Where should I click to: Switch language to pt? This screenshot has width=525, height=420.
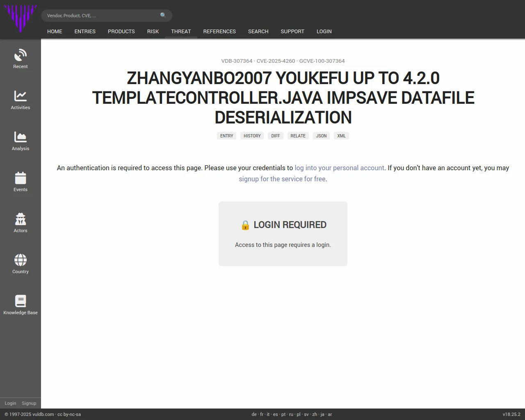coord(283,414)
